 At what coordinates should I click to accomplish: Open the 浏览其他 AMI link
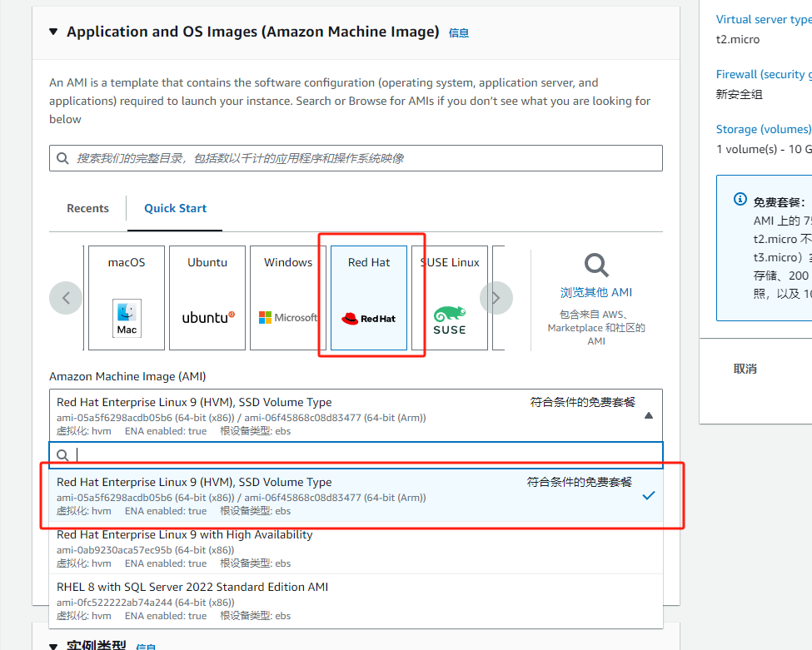[x=596, y=293]
